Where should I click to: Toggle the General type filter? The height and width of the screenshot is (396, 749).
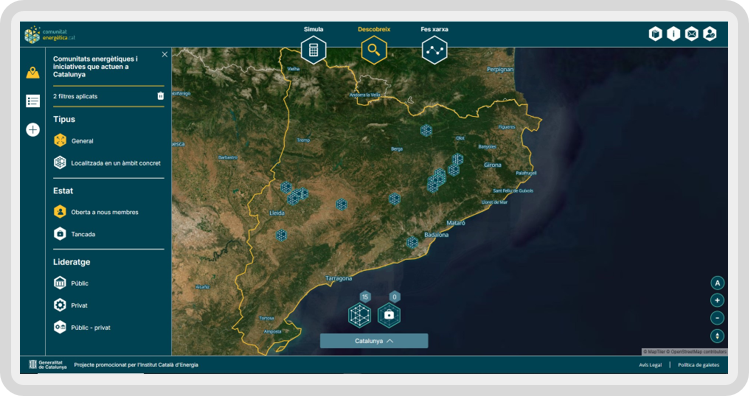click(74, 141)
